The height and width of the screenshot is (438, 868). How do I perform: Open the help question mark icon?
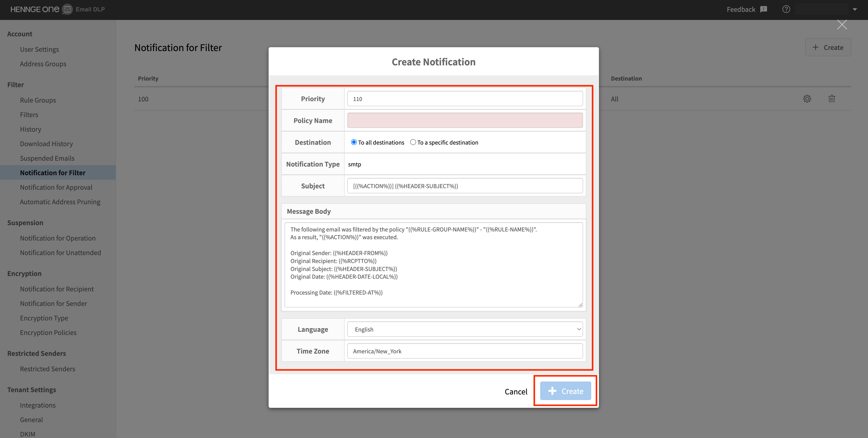click(786, 9)
